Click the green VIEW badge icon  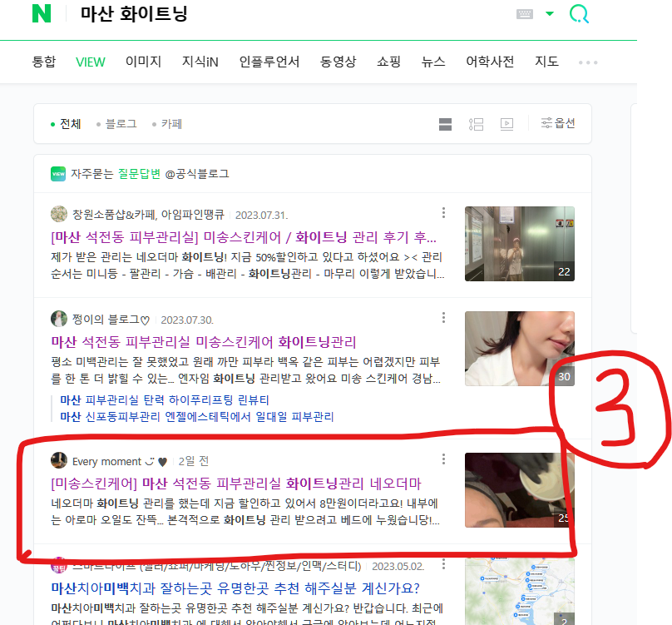pyautogui.click(x=58, y=174)
